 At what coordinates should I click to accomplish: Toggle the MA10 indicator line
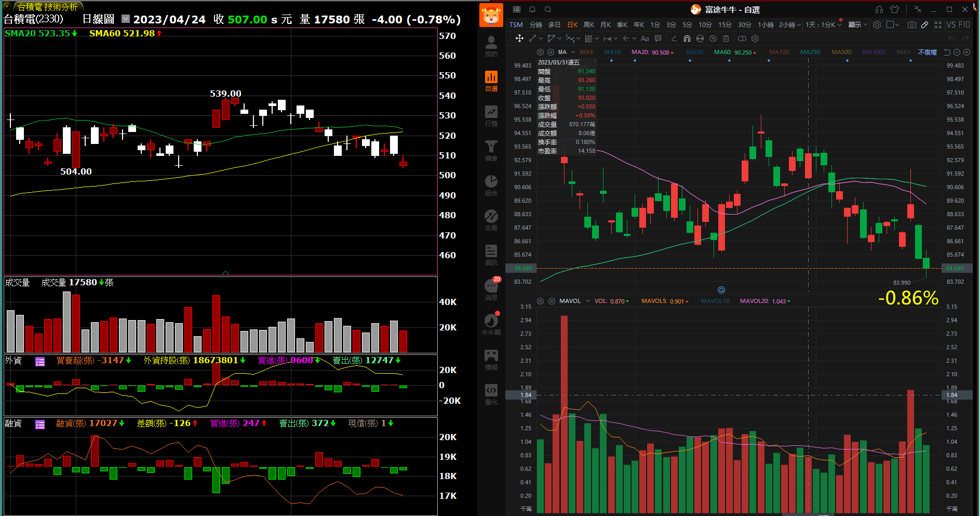tap(612, 52)
